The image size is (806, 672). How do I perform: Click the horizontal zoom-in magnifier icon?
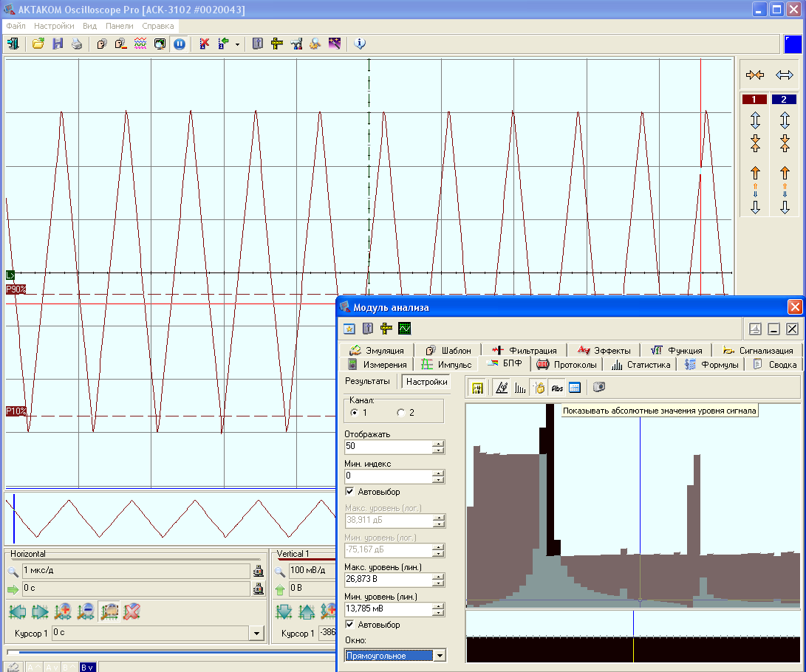pyautogui.click(x=63, y=611)
